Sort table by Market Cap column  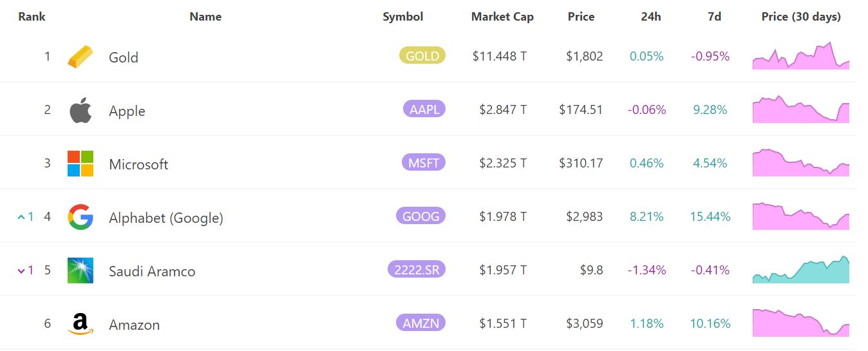click(502, 17)
